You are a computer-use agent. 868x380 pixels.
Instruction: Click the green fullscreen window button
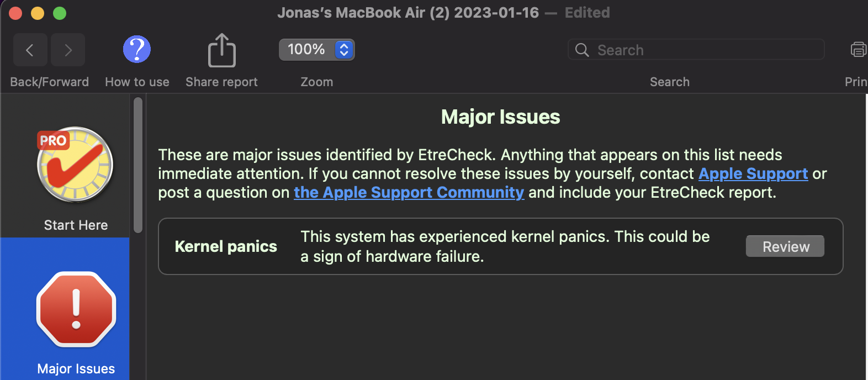pyautogui.click(x=60, y=13)
